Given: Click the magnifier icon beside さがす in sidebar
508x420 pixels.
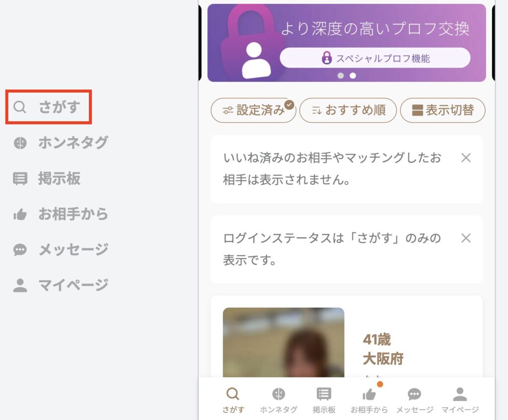Looking at the screenshot, I should pyautogui.click(x=20, y=106).
